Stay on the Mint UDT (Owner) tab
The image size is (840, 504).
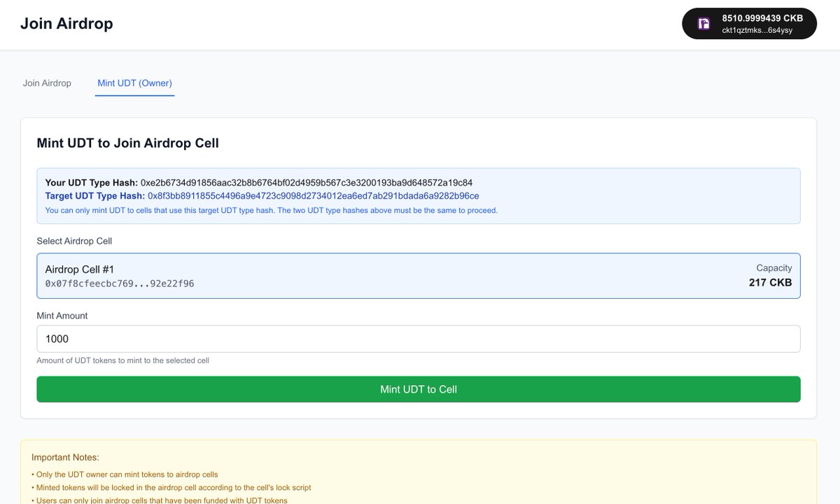click(134, 83)
